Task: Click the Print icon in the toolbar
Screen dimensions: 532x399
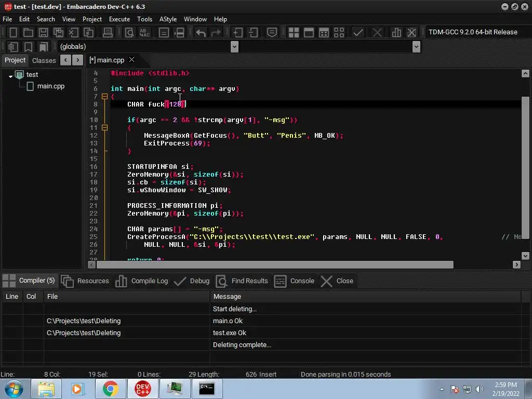Action: click(x=108, y=32)
